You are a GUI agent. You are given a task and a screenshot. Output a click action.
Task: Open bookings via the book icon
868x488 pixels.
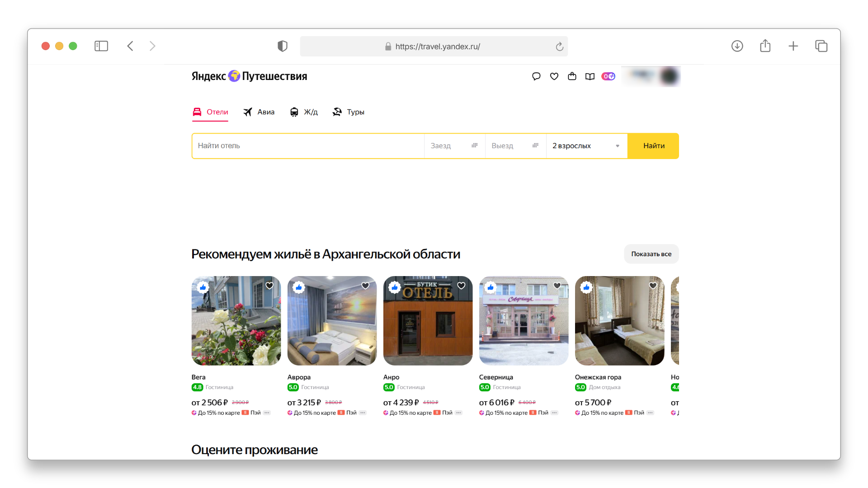[x=590, y=76]
